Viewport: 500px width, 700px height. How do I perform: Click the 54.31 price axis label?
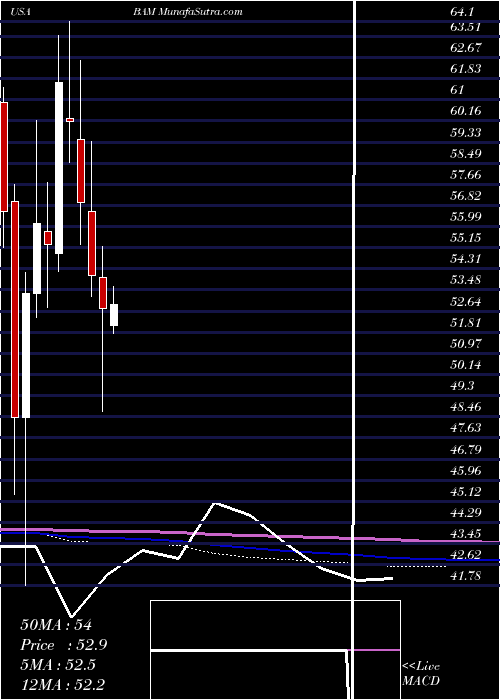tap(466, 259)
